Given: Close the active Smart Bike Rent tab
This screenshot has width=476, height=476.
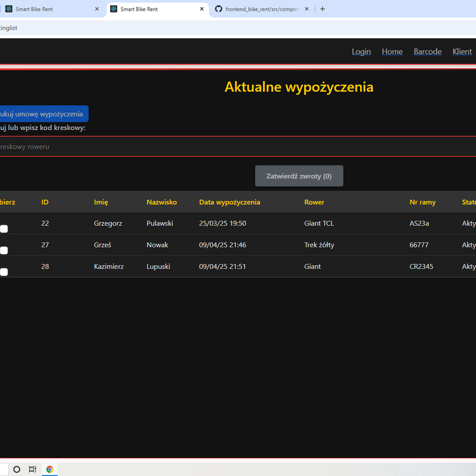Looking at the screenshot, I should click(x=202, y=10).
